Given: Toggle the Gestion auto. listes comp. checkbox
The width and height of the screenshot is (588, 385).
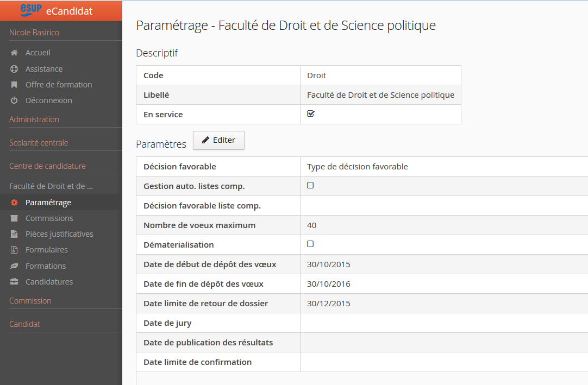Looking at the screenshot, I should [x=310, y=185].
